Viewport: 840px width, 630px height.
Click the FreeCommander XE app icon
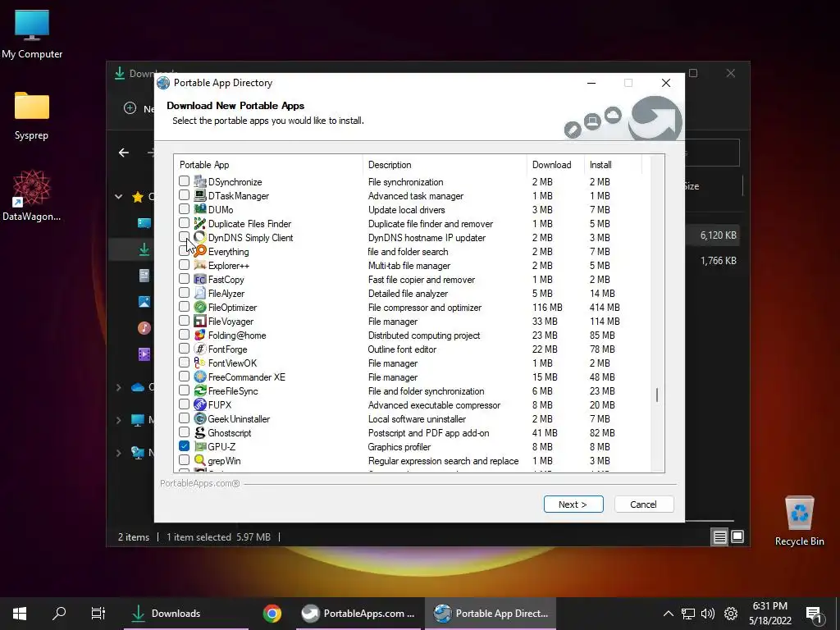pyautogui.click(x=200, y=377)
